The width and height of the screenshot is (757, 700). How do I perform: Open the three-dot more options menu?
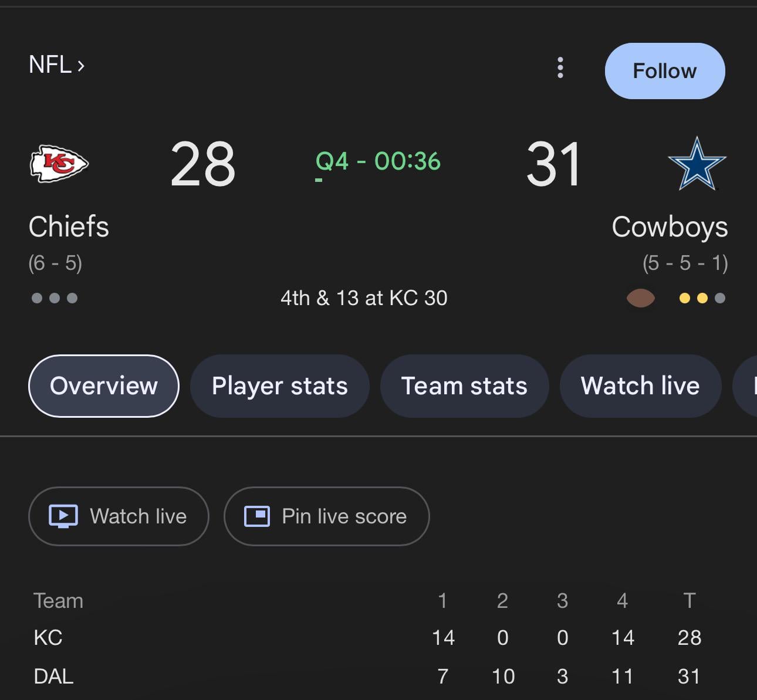560,68
